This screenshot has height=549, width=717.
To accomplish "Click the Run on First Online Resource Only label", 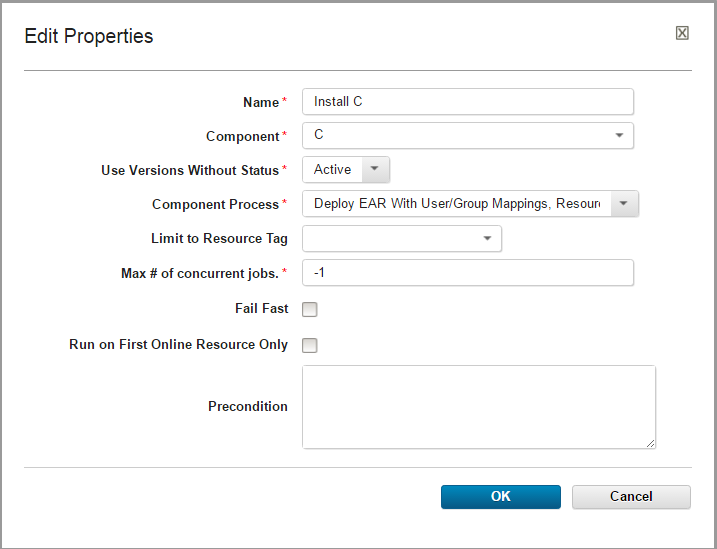I will coord(178,345).
